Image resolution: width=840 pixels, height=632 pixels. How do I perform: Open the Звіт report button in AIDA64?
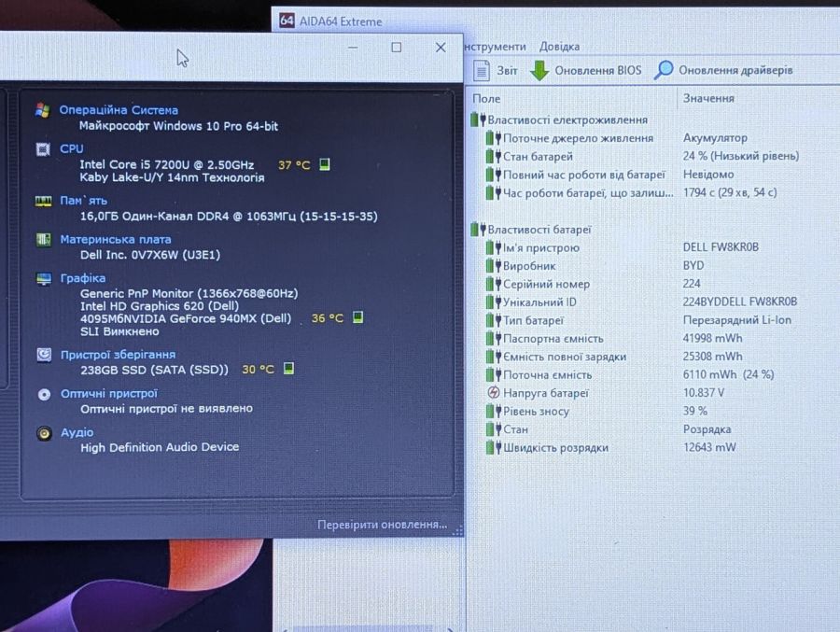[497, 70]
